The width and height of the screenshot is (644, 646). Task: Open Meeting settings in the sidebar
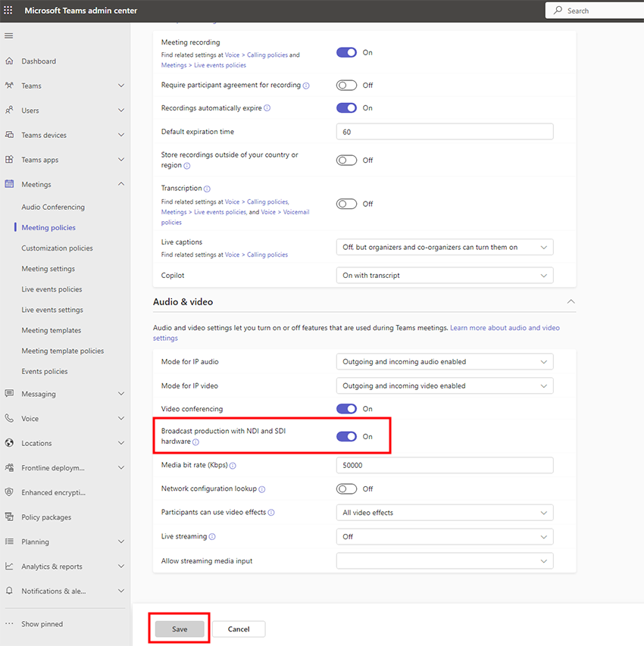pos(48,269)
